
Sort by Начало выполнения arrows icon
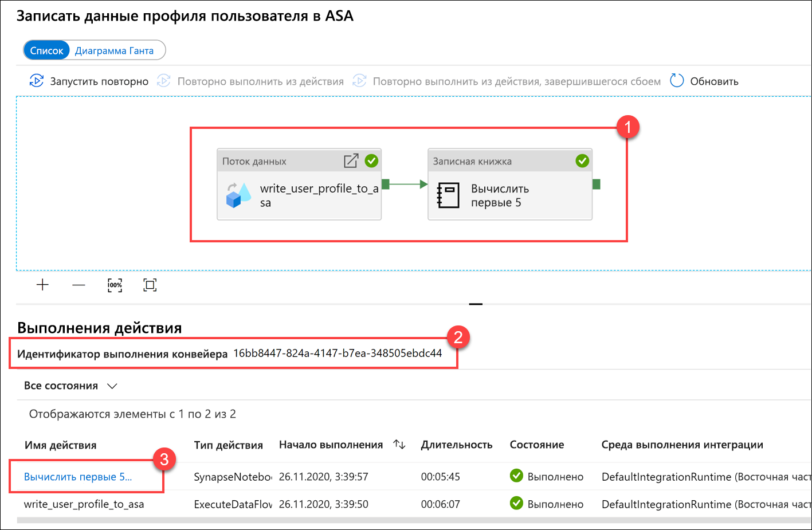399,445
